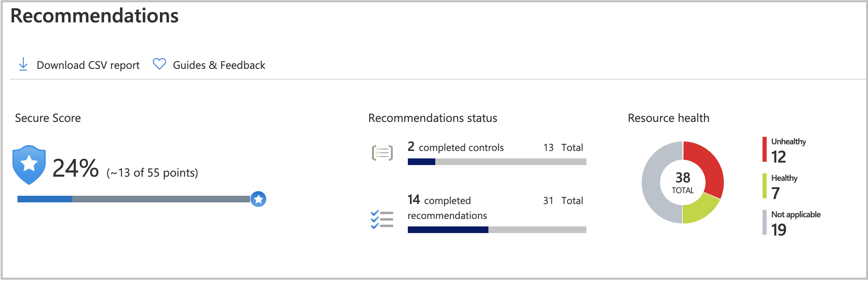Click the 38 Total donut center

(683, 182)
